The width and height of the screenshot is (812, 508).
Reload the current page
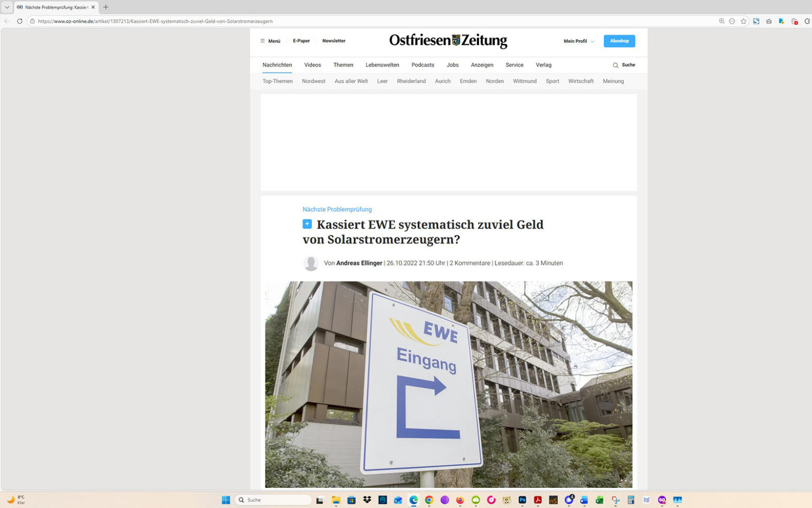pos(19,21)
